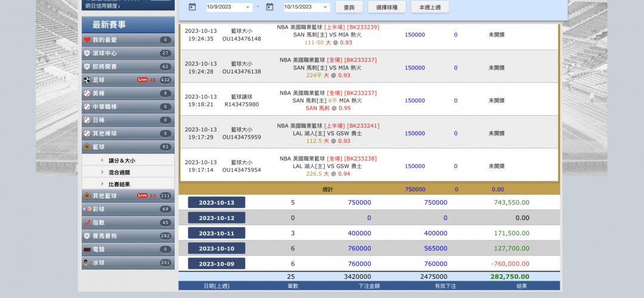Open the 2023-10-12 daily summary button
644x298 pixels.
click(216, 218)
